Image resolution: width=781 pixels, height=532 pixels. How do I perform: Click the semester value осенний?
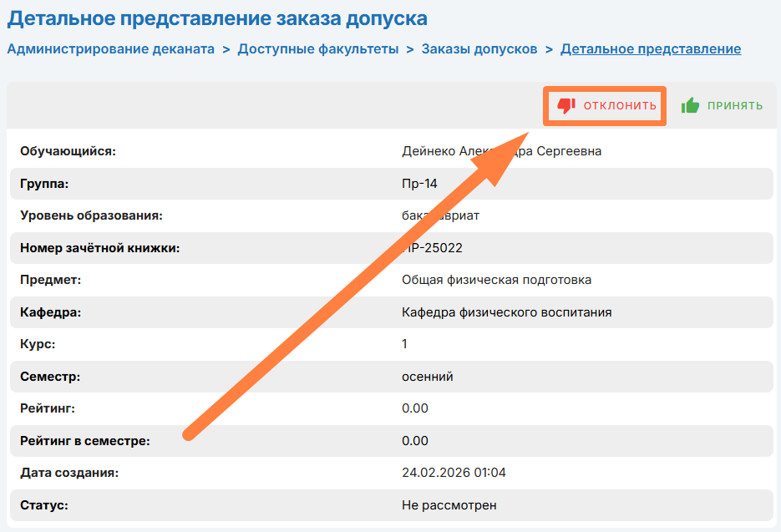[427, 377]
